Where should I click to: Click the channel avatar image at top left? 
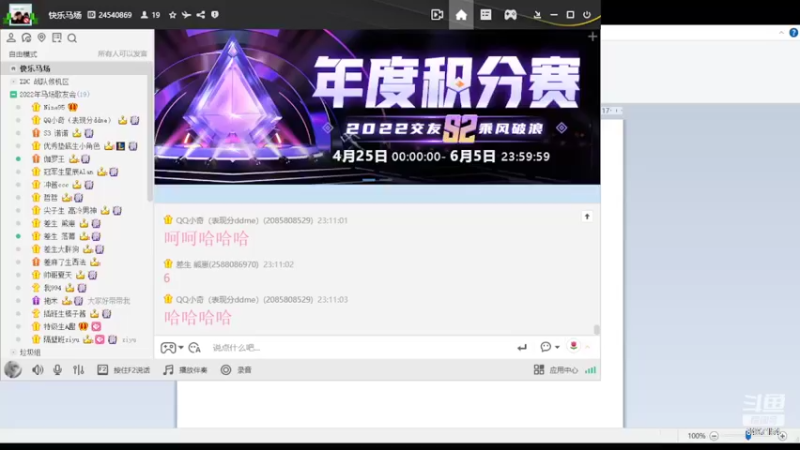point(20,14)
